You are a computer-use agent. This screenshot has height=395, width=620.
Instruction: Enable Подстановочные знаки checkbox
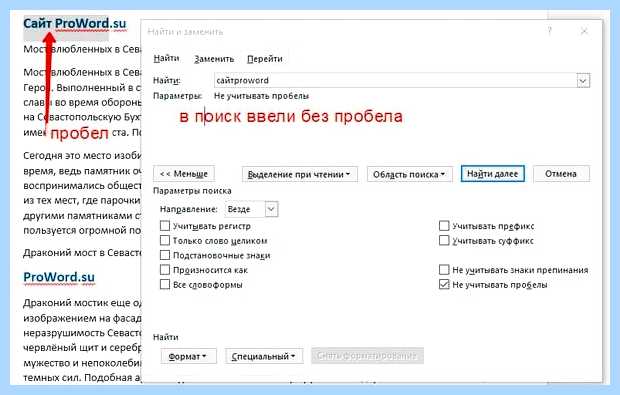[x=165, y=255]
